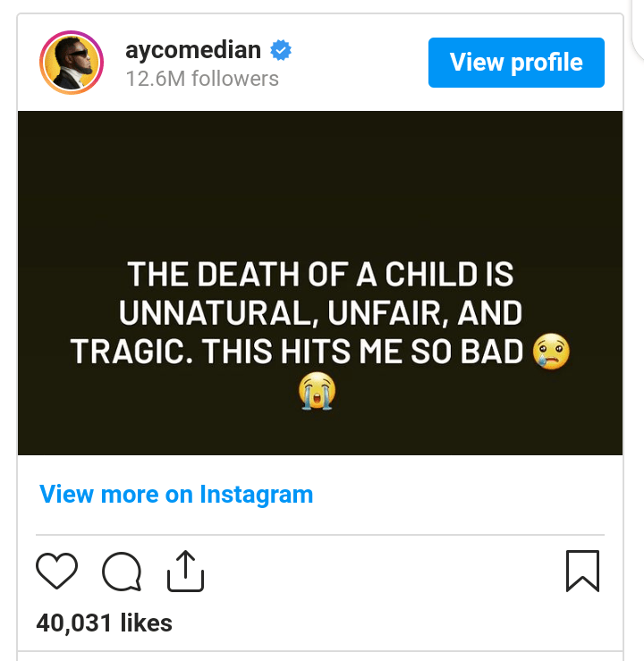Click the blue verified badge

click(x=281, y=51)
